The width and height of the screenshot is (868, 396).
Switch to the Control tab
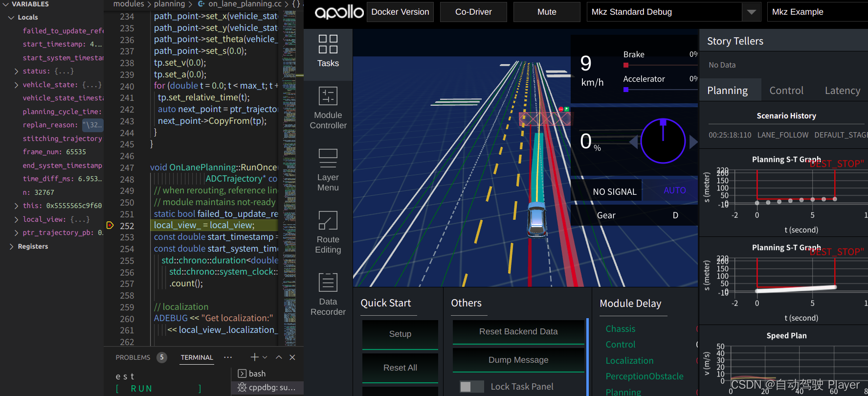[x=786, y=90]
